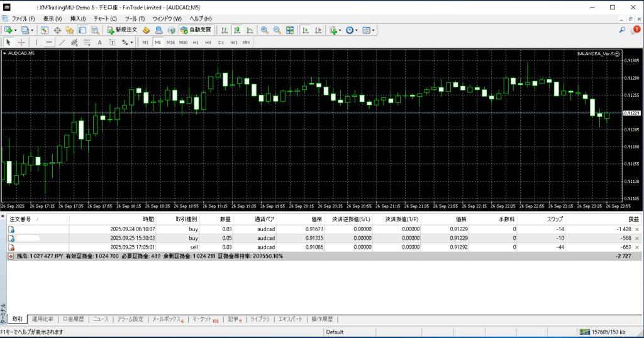The width and height of the screenshot is (644, 338).
Task: Click the 損益 (Profit) column header
Action: point(632,219)
